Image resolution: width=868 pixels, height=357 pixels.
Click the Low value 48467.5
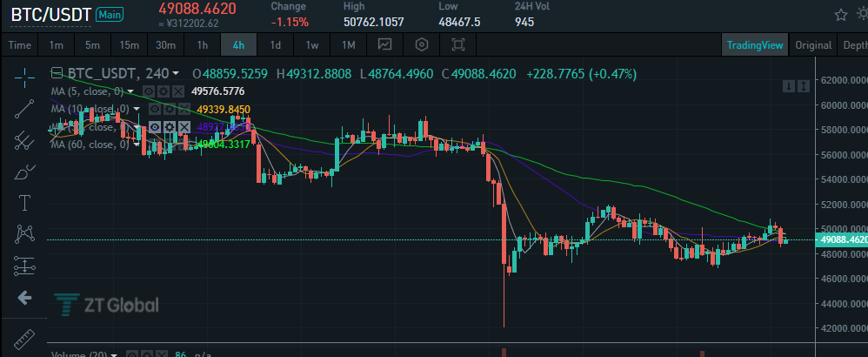[x=459, y=22]
